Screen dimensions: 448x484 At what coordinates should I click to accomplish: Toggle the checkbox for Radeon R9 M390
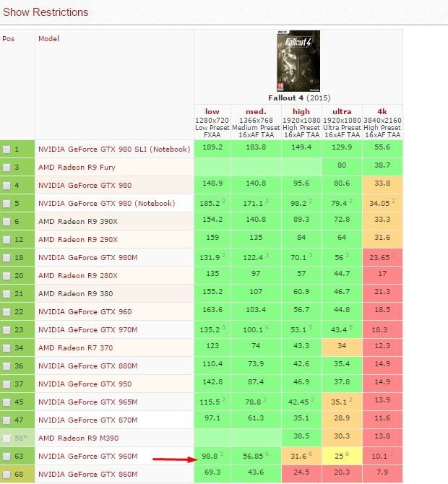7,438
